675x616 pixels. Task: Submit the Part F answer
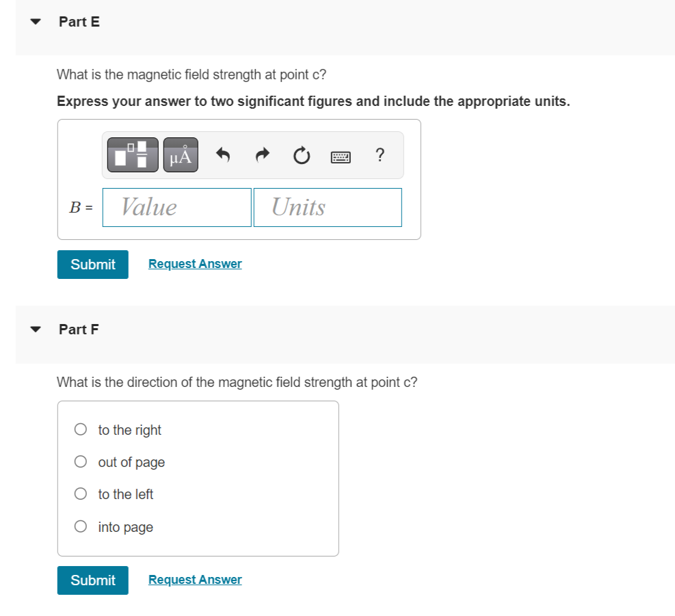[x=93, y=580]
